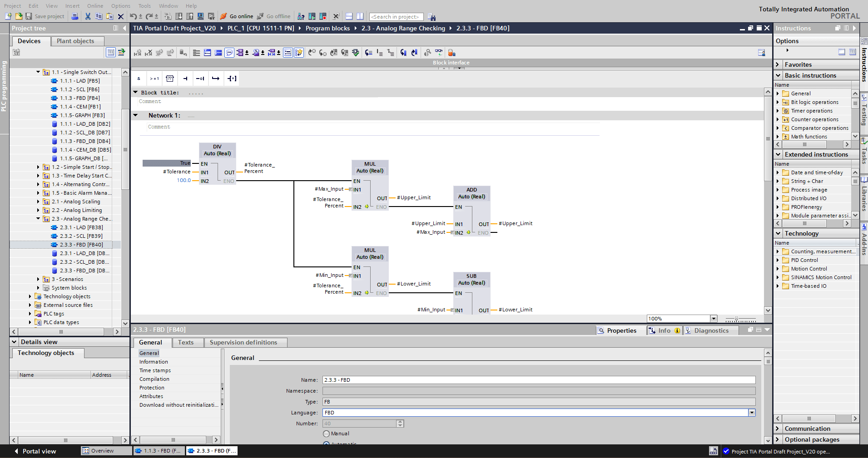Switch to the Supervision definitions tab
The height and width of the screenshot is (458, 868).
coord(243,342)
